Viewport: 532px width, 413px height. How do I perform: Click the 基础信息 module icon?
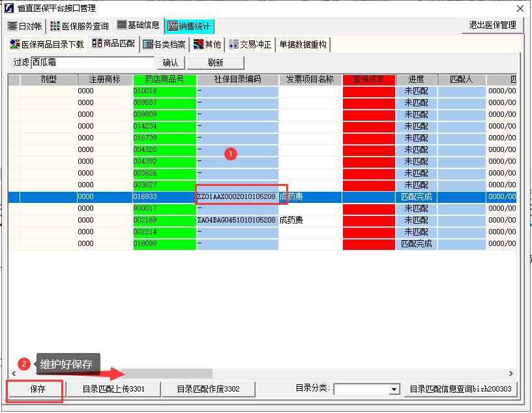pos(121,27)
